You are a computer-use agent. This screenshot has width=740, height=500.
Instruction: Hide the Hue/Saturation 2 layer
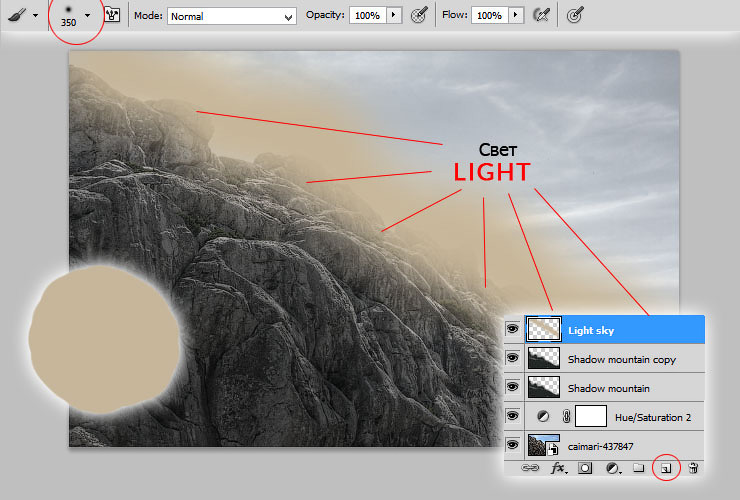pos(513,416)
